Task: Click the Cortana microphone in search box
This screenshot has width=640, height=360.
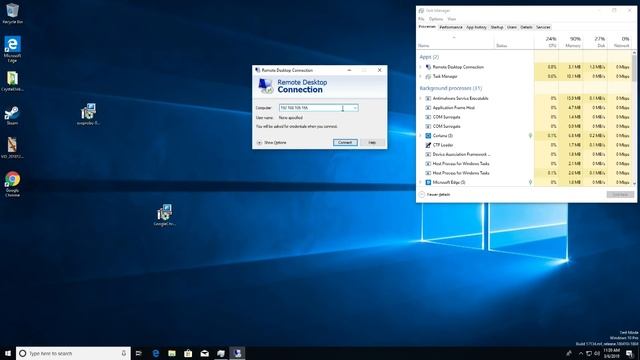Action: click(124, 353)
